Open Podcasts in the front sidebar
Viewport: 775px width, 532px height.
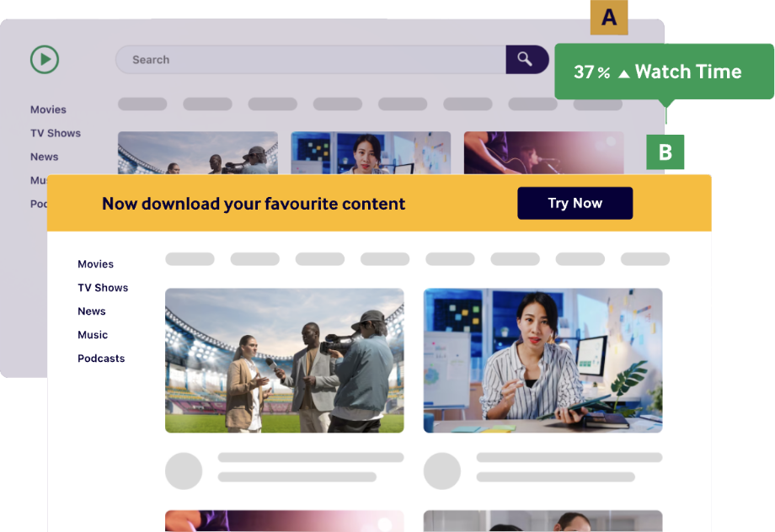[x=101, y=359]
